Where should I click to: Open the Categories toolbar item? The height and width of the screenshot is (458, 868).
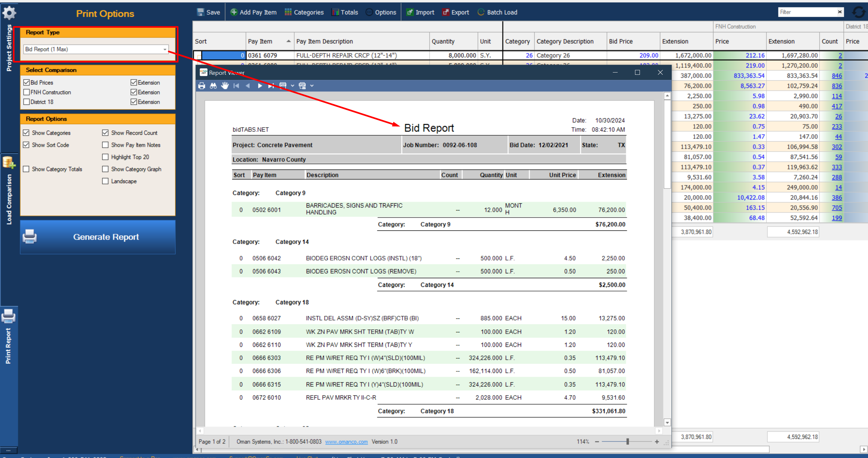click(x=304, y=13)
